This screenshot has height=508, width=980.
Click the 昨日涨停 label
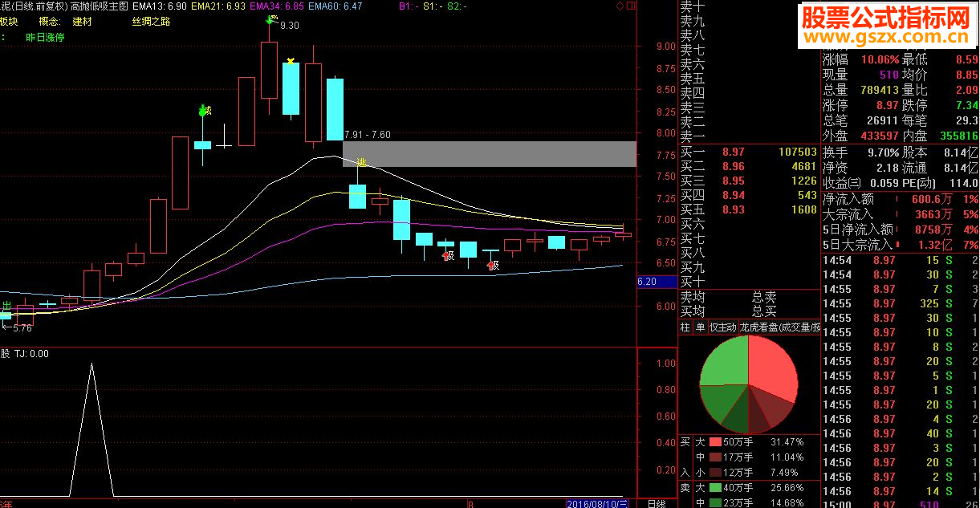coord(43,37)
